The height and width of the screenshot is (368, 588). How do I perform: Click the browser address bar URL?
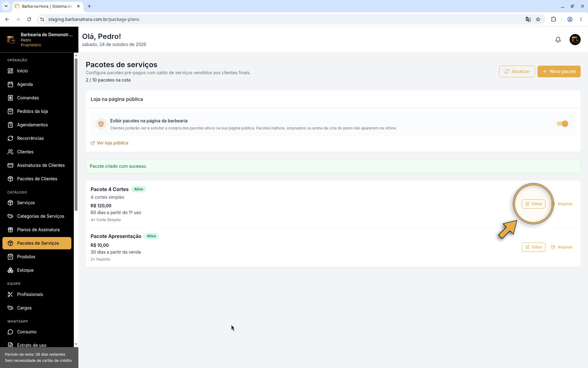point(94,19)
